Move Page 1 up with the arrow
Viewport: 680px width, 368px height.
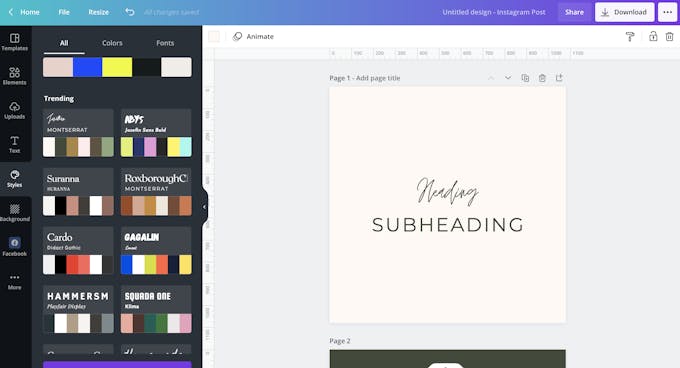click(x=491, y=78)
